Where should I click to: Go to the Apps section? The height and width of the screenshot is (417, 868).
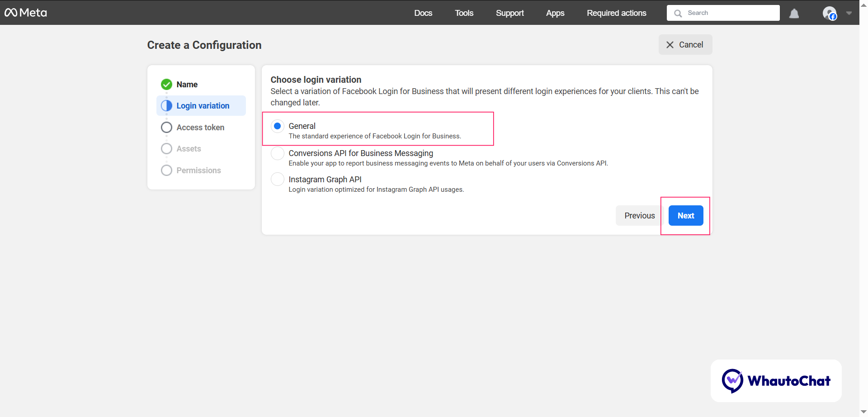[555, 13]
